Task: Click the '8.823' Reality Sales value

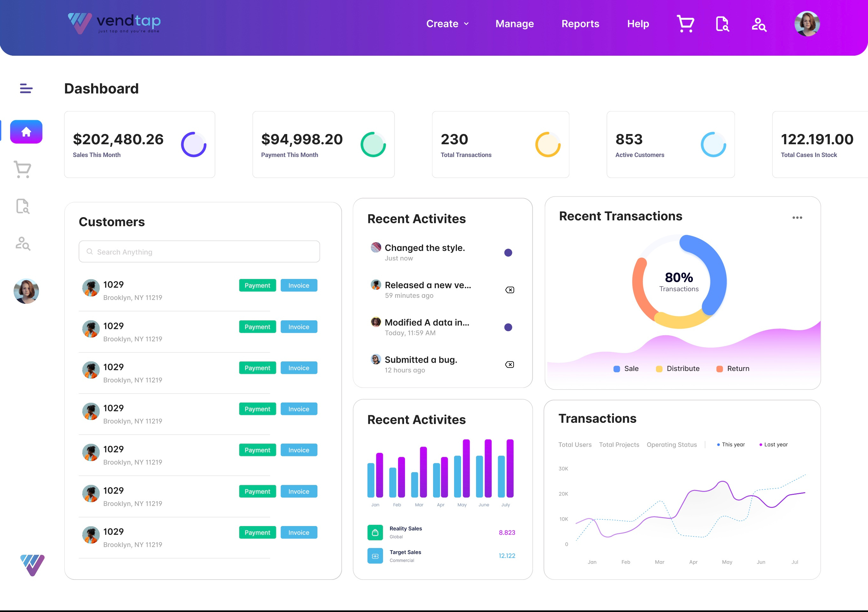Action: 507,533
